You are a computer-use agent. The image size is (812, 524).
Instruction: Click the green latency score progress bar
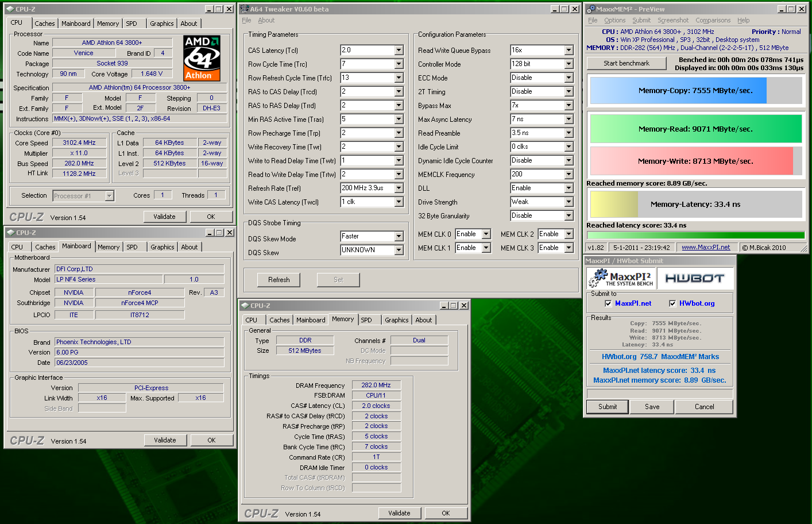[695, 235]
